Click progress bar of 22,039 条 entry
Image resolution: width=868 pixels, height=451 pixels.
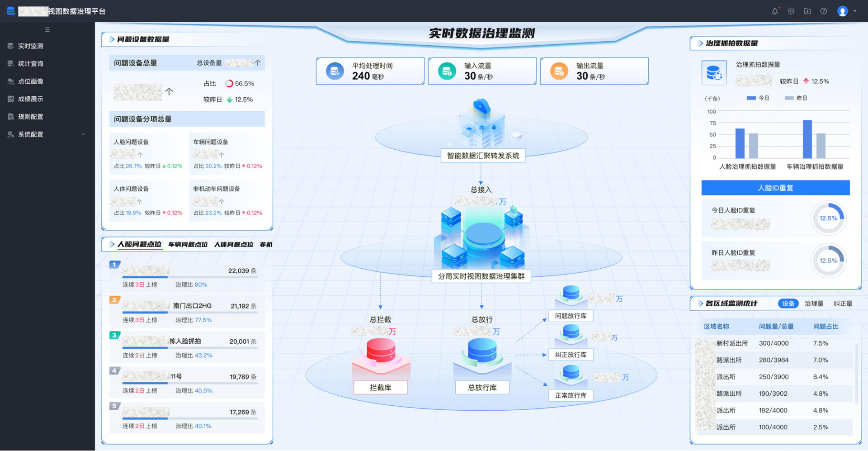190,277
